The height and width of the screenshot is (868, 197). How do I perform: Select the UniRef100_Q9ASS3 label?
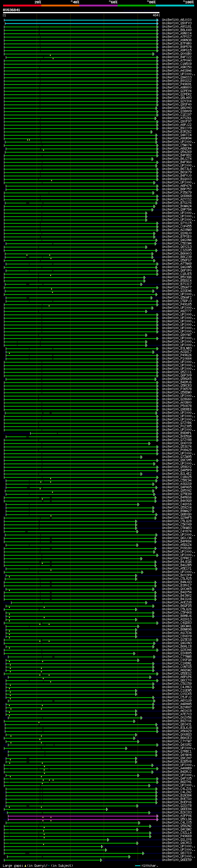point(177,78)
